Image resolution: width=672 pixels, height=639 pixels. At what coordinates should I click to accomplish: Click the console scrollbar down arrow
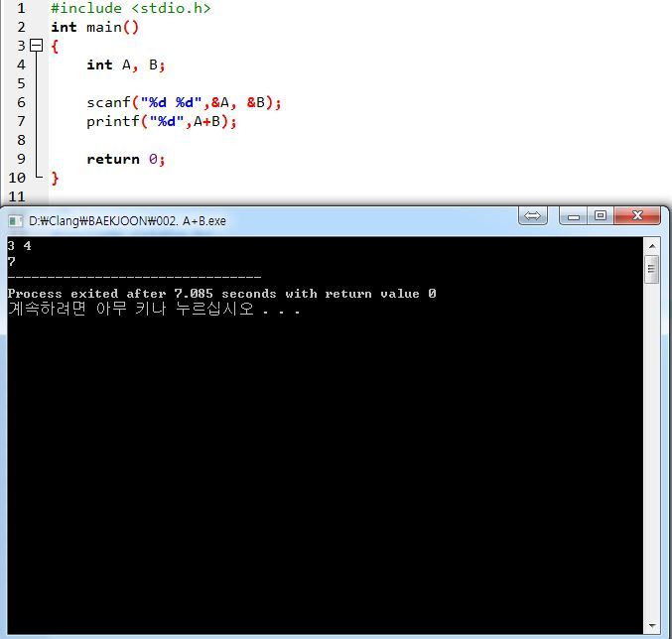click(652, 626)
